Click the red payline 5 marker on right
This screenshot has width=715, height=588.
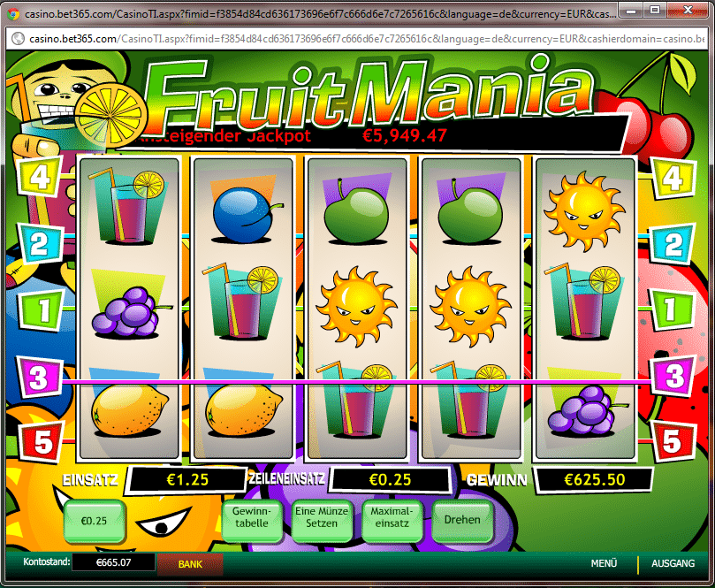click(x=673, y=441)
